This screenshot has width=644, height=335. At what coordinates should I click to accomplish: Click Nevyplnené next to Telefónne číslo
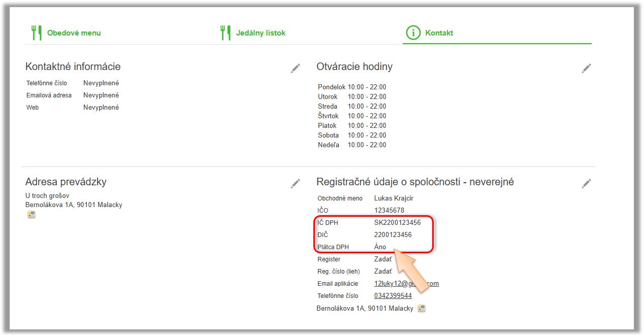point(101,83)
